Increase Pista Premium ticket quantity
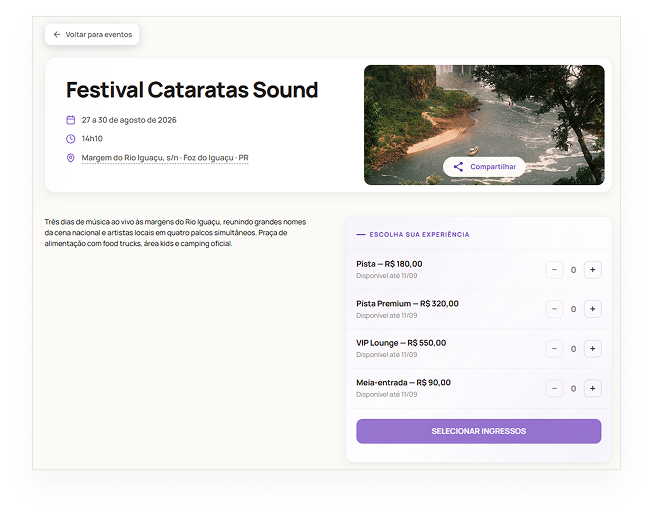The width and height of the screenshot is (653, 519). pyautogui.click(x=593, y=309)
